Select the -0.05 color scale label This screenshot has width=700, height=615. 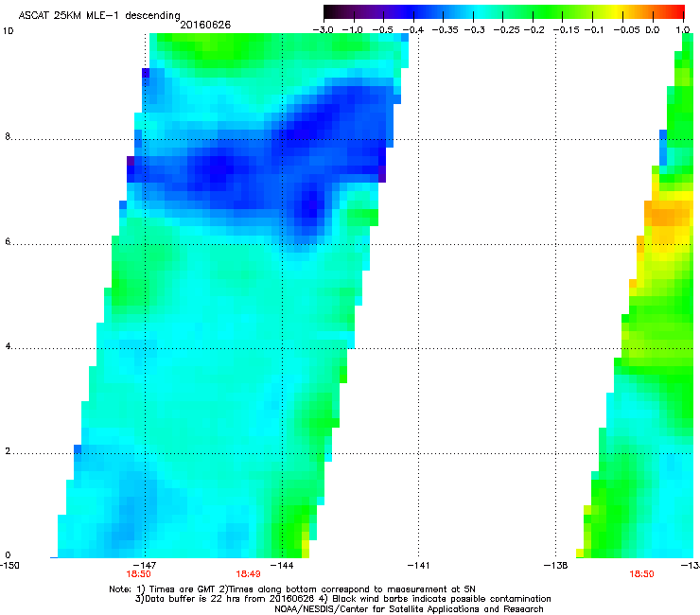click(627, 30)
